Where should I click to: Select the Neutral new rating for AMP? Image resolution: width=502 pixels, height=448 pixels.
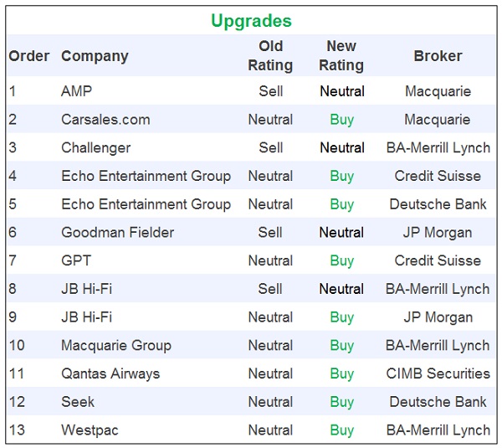tap(341, 91)
